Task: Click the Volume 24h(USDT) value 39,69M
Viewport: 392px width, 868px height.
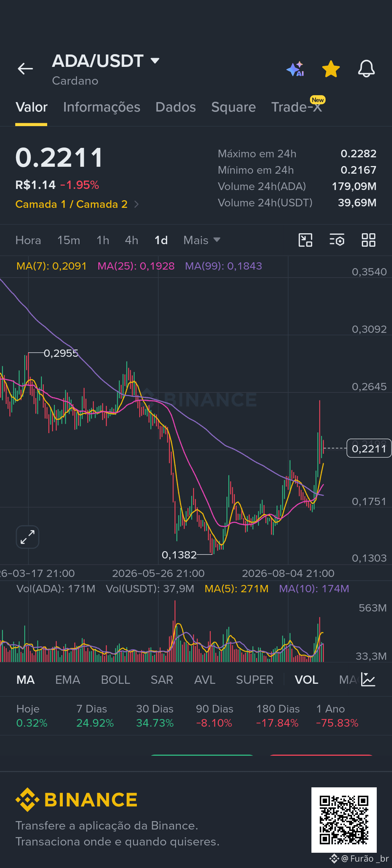Action: coord(357,203)
